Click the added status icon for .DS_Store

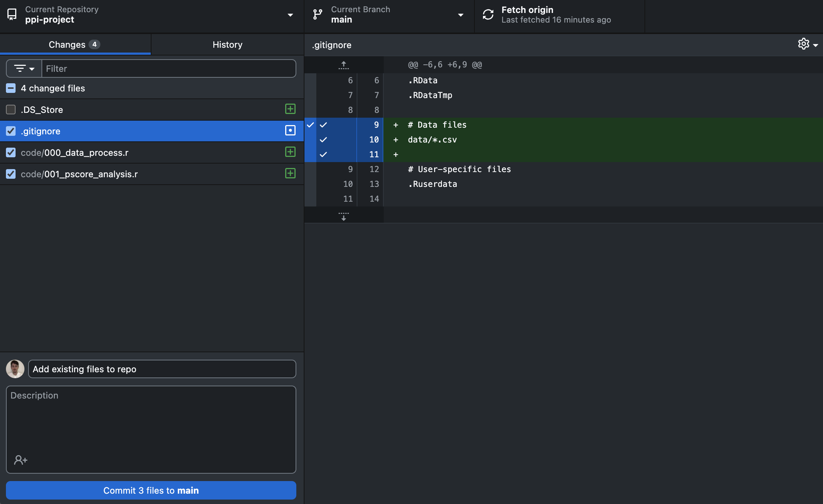290,109
